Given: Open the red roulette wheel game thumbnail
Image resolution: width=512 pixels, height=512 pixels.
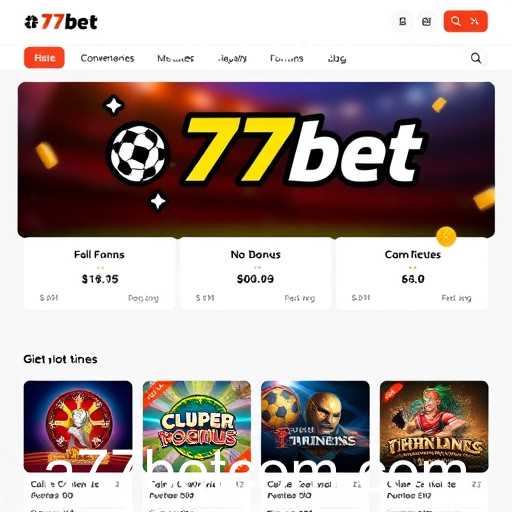Looking at the screenshot, I should coord(78,426).
